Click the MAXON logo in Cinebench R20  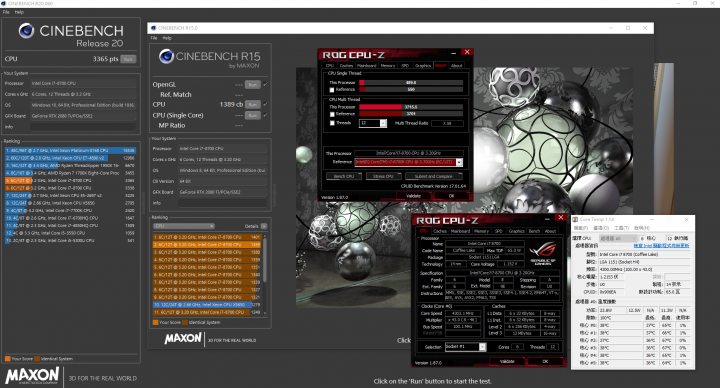pos(32,377)
